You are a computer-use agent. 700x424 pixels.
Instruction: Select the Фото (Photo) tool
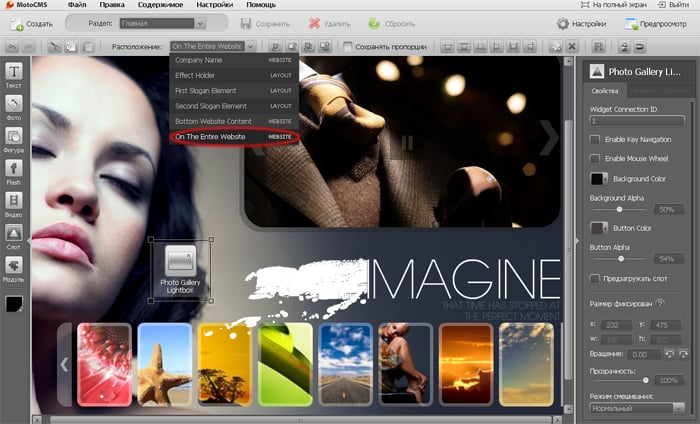(15, 108)
